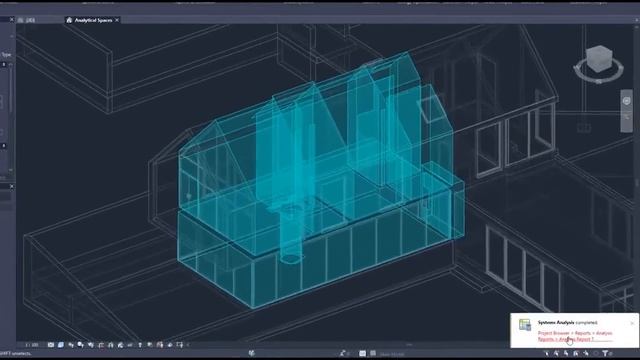Toggle Hide Analytical Model
Screen dimensions: 640x360
click(160, 345)
